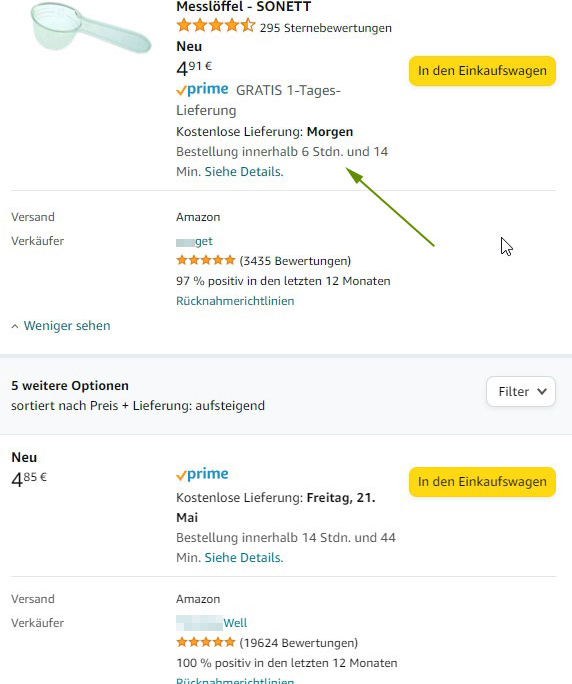The width and height of the screenshot is (572, 684).
Task: Open the 295 Sternebewertungen star rating
Action: (284, 27)
